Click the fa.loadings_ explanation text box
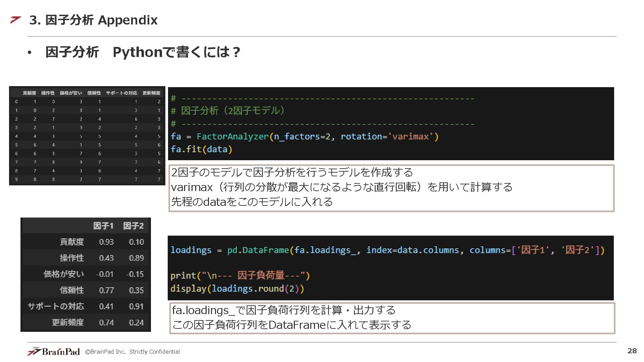The height and width of the screenshot is (362, 644). pyautogui.click(x=392, y=318)
